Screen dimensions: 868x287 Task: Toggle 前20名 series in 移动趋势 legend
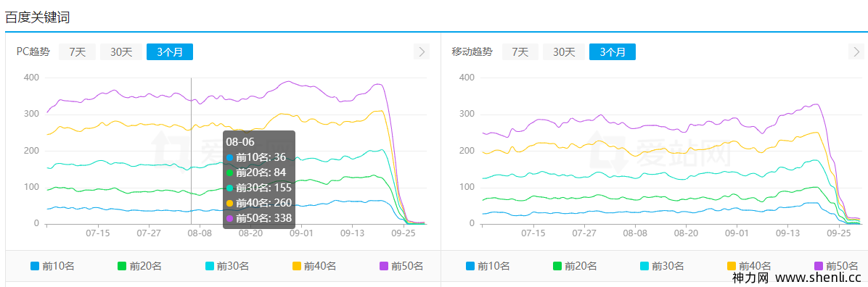[576, 266]
